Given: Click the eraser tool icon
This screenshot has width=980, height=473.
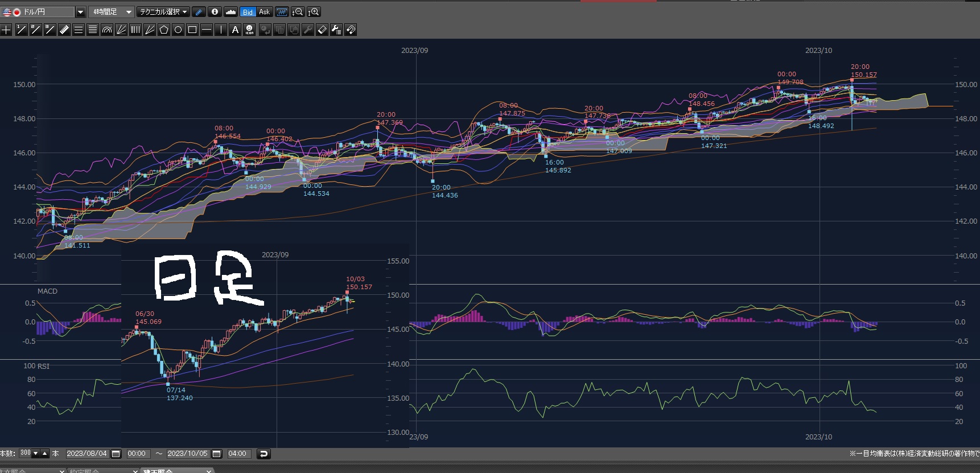Looking at the screenshot, I should pyautogui.click(x=322, y=30).
